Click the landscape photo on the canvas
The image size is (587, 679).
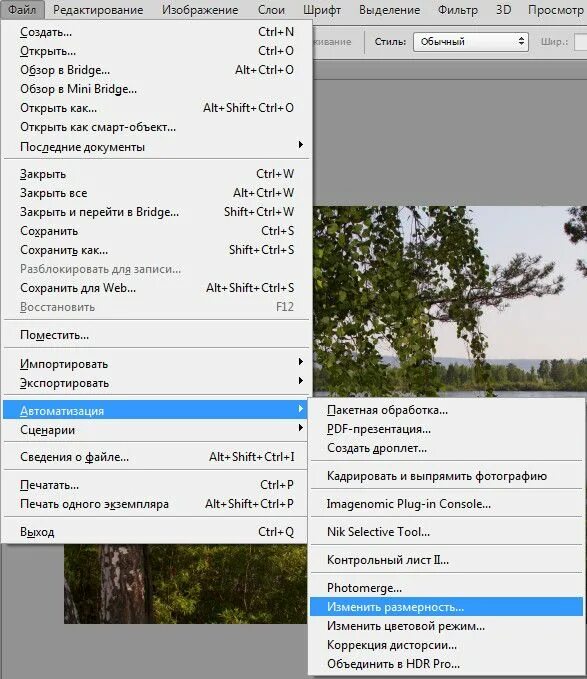click(x=450, y=301)
